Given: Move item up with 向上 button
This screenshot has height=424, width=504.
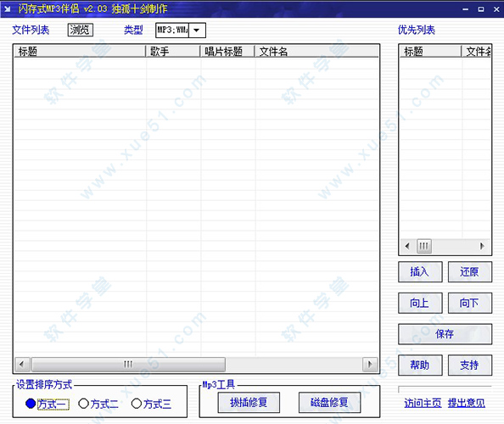Looking at the screenshot, I should click(x=420, y=303).
